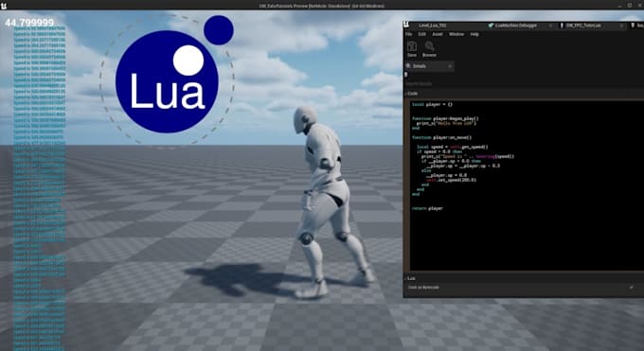Image resolution: width=644 pixels, height=351 pixels.
Task: Collapse the Lua section below the code
Action: pos(406,278)
